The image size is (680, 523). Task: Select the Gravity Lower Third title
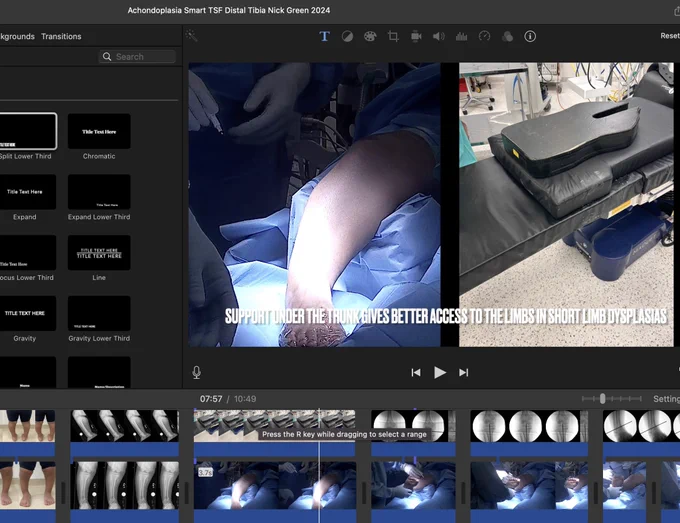[99, 314]
